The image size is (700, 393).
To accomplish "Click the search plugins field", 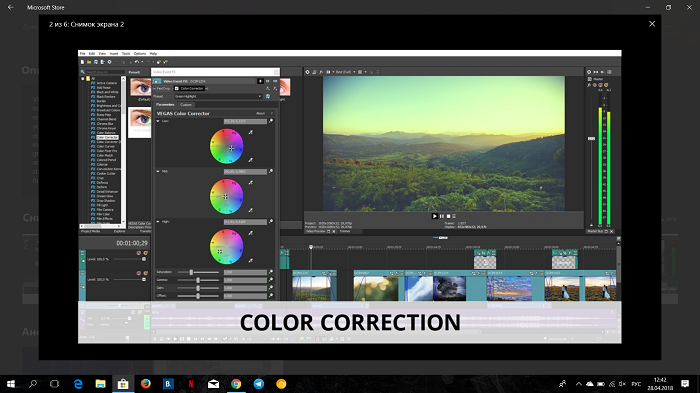I will (x=105, y=72).
